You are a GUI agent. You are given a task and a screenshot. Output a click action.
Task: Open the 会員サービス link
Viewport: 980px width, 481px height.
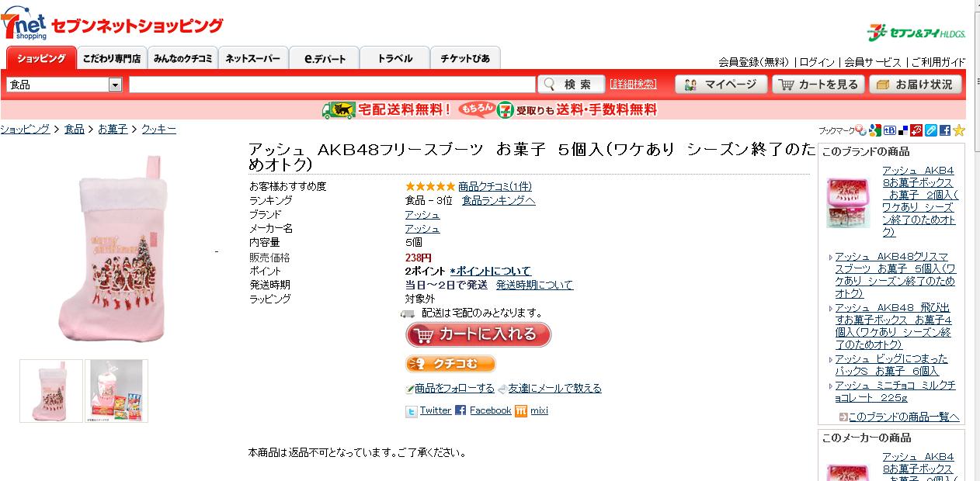(x=873, y=62)
